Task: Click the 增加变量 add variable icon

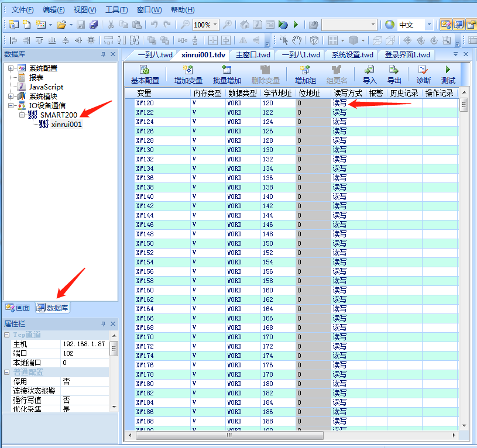Action: click(x=188, y=70)
